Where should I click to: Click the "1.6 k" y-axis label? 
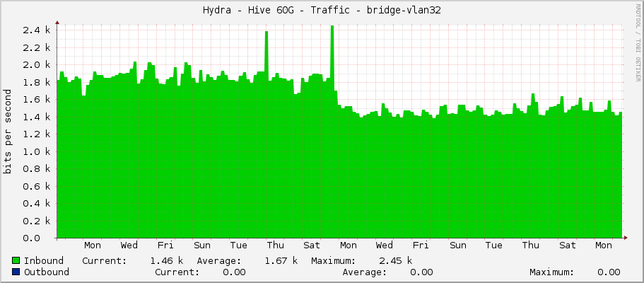pos(37,100)
